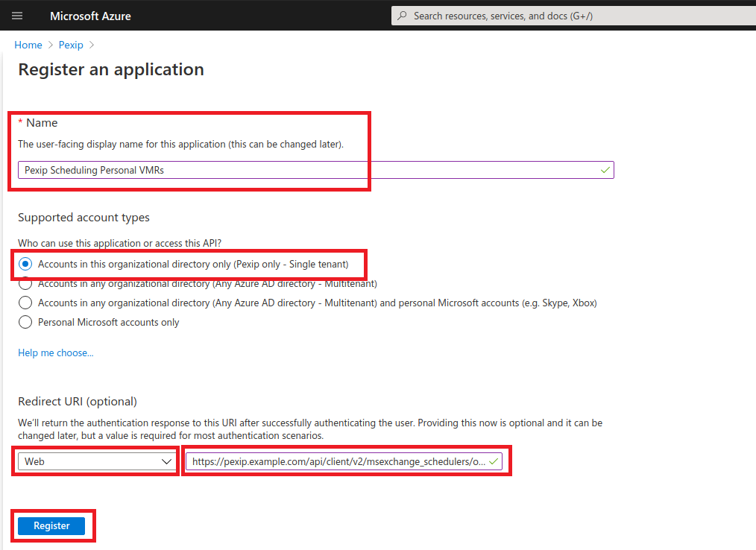Screen dimensions: 756x550
Task: Click the breadcrumb chevron after Pexip
Action: (92, 45)
